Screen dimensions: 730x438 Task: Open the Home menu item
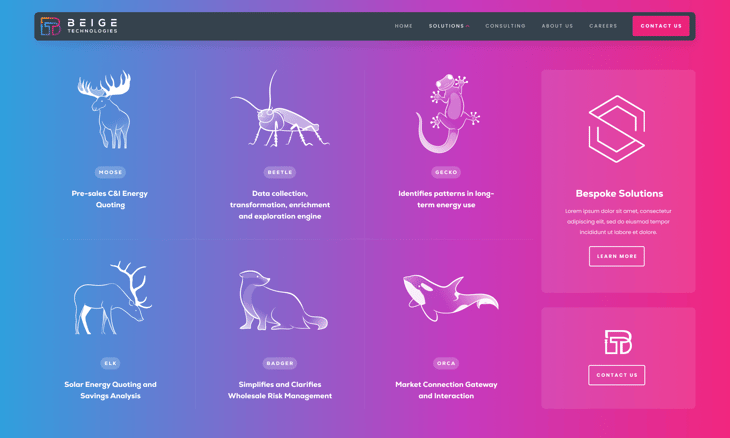point(404,26)
